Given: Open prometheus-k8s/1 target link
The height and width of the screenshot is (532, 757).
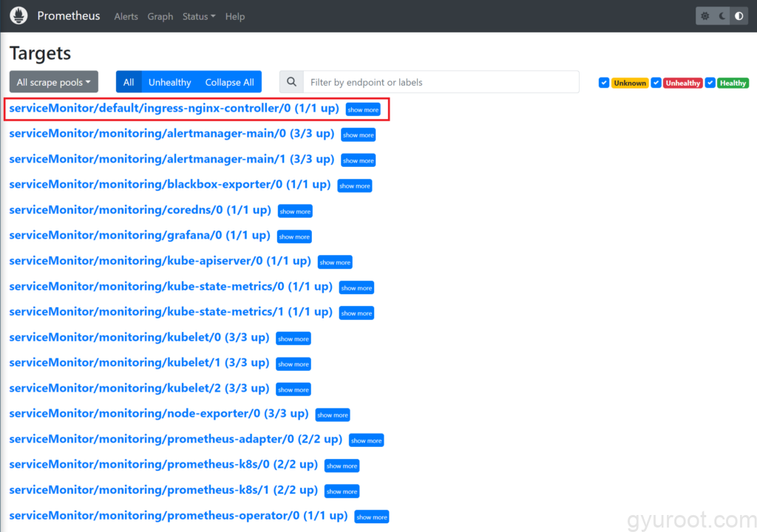Looking at the screenshot, I should [163, 490].
